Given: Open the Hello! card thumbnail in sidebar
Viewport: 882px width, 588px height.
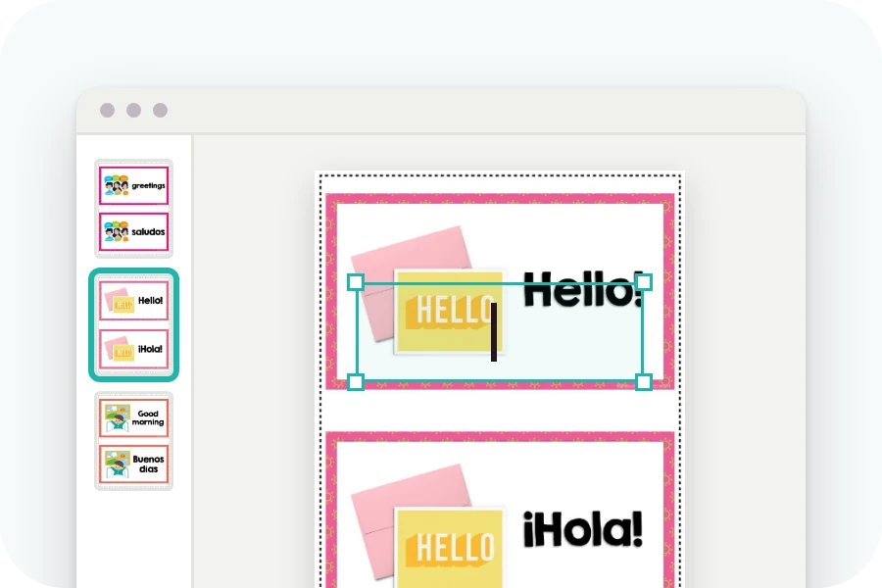Looking at the screenshot, I should 134,301.
